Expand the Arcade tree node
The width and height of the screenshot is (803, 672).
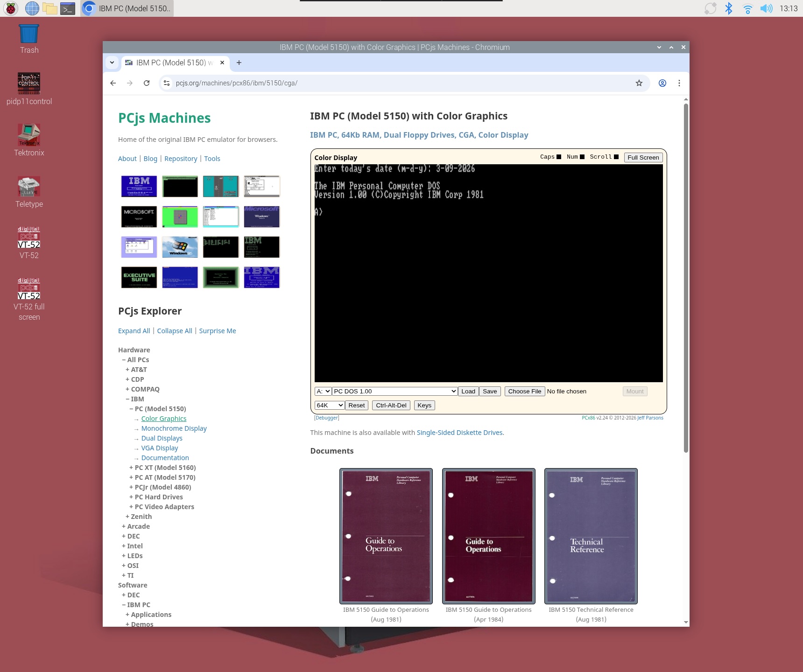tap(136, 526)
